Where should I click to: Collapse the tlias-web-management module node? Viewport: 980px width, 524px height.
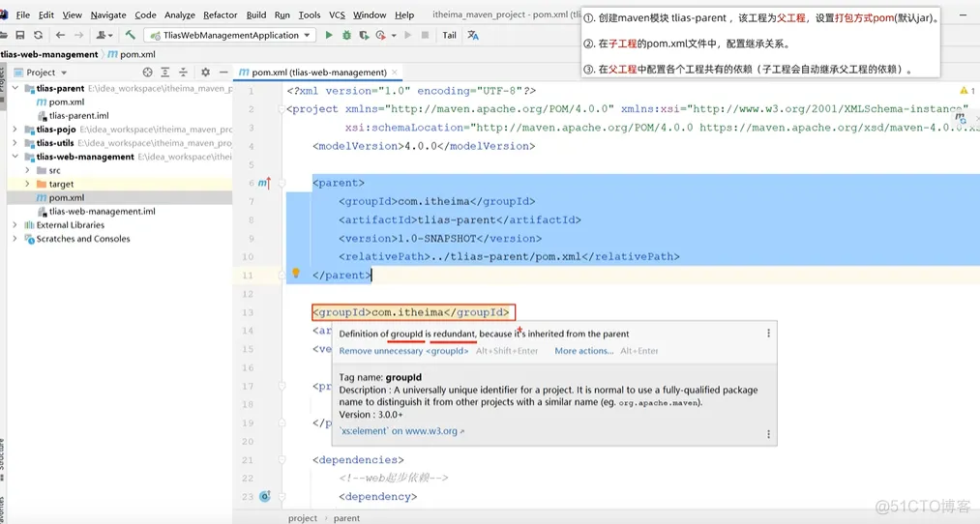[x=15, y=157]
